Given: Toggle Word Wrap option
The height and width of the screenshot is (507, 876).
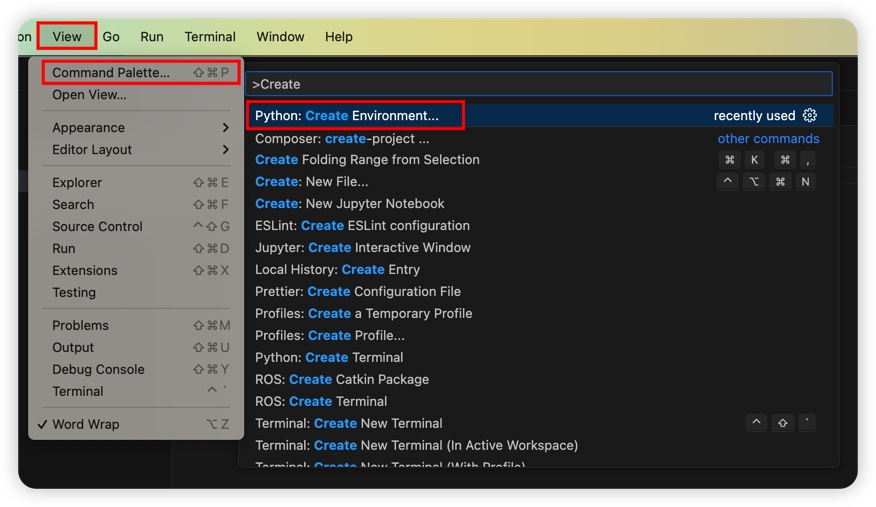Looking at the screenshot, I should [x=136, y=424].
